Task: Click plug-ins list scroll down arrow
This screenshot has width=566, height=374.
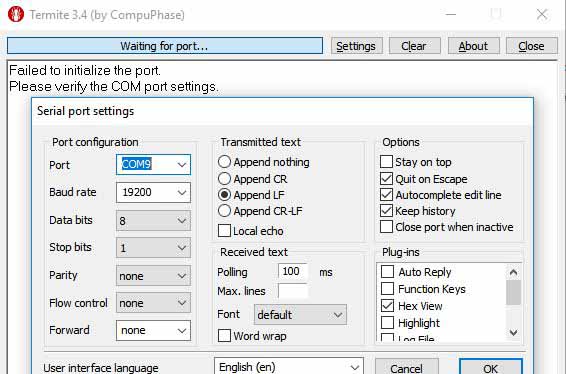Action: click(x=513, y=332)
